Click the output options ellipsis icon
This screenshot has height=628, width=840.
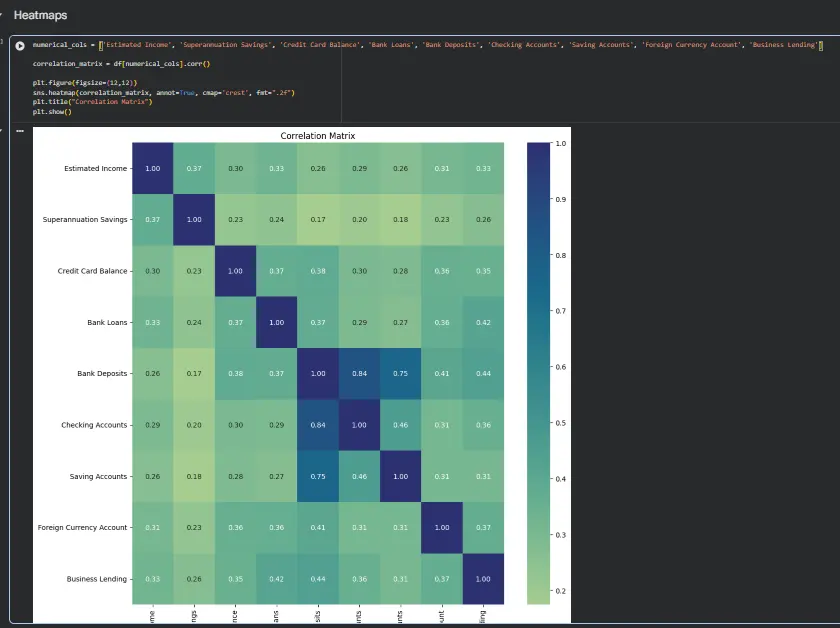[19, 129]
